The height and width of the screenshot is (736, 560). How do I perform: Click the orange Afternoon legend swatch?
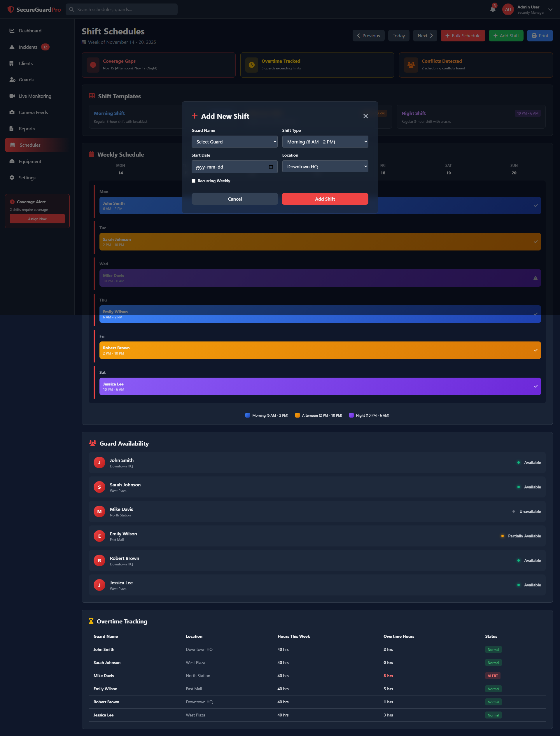297,415
